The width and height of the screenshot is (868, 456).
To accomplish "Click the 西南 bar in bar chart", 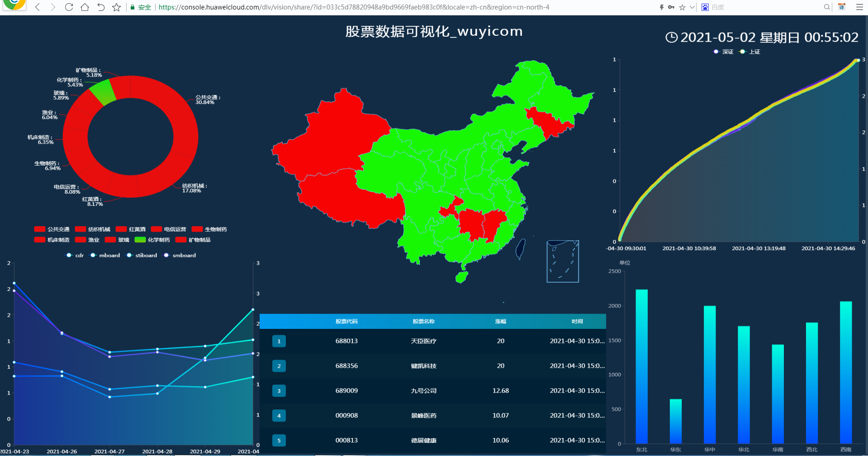I will pos(846,372).
